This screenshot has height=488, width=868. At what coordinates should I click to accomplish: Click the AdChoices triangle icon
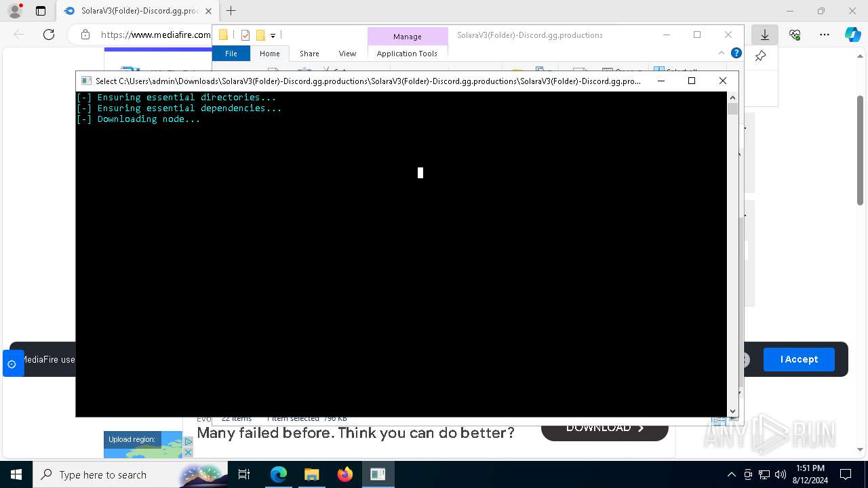[x=189, y=442]
